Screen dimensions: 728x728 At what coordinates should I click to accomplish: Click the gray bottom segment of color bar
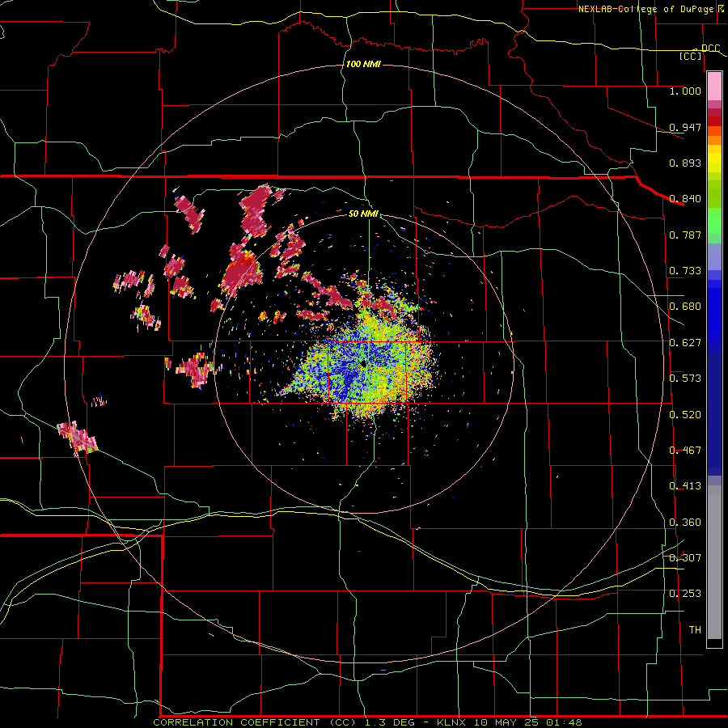(714, 562)
